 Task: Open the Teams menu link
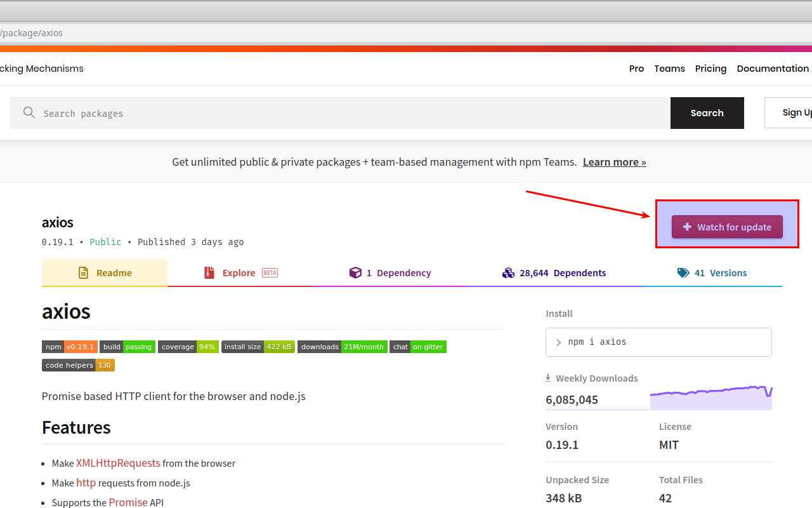click(x=669, y=69)
